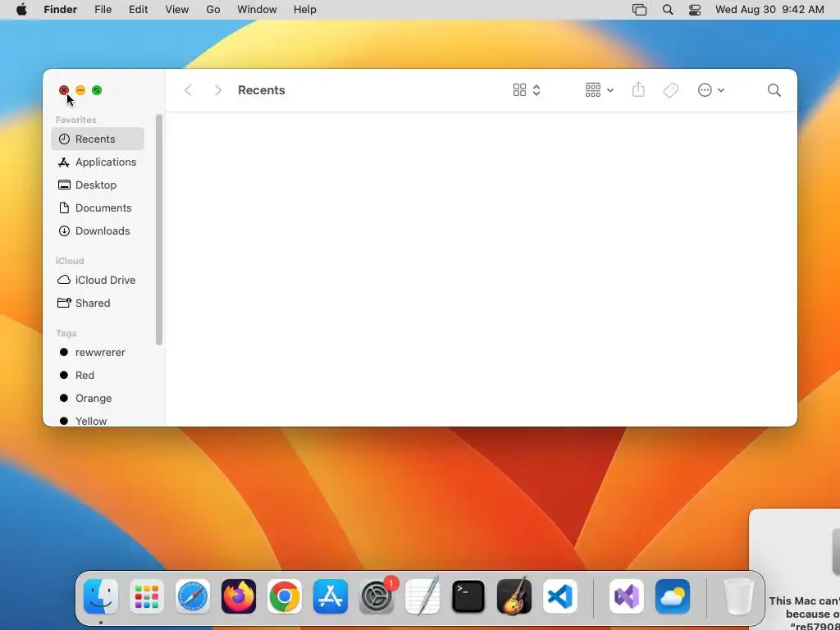Open Applications in the sidebar
840x630 pixels.
(98, 162)
